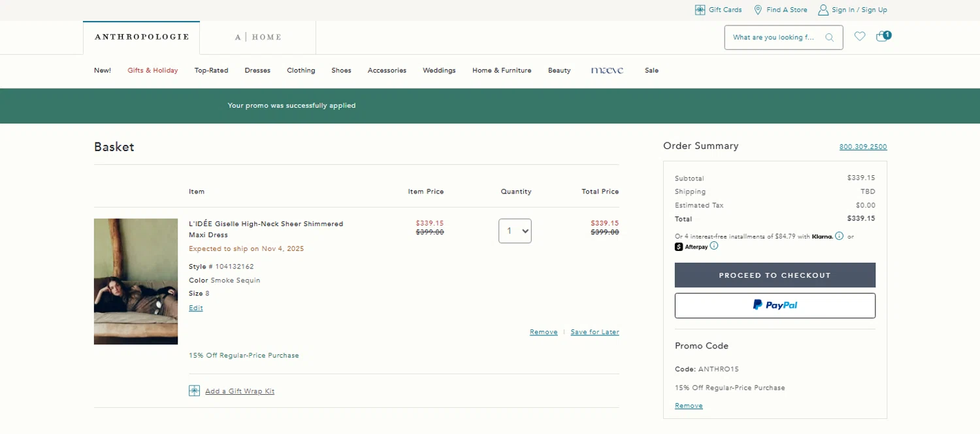This screenshot has width=980, height=434.
Task: Click the L'IDÉE Giselle dress title
Action: pos(266,229)
